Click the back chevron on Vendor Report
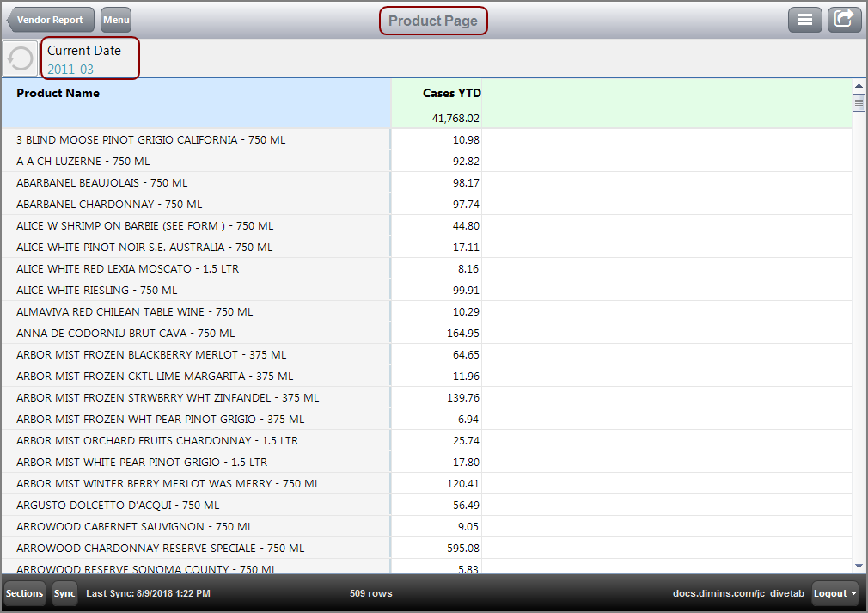Image resolution: width=868 pixels, height=613 pixels. point(12,19)
